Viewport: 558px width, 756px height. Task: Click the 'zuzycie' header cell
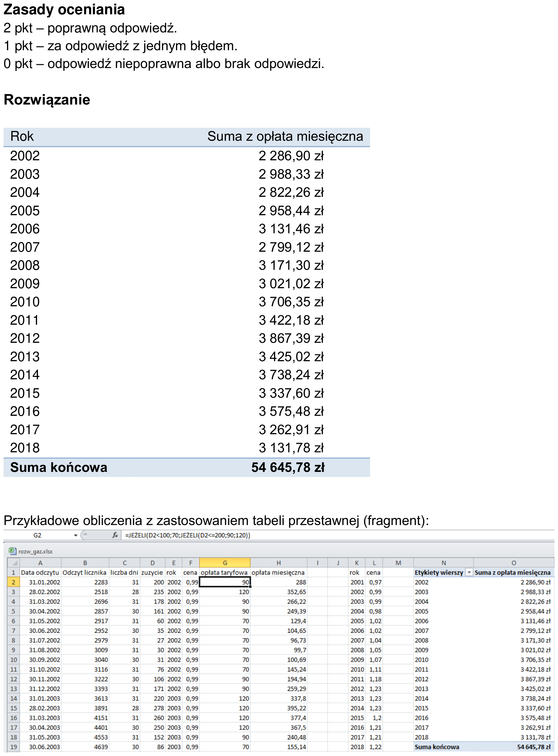click(x=152, y=573)
